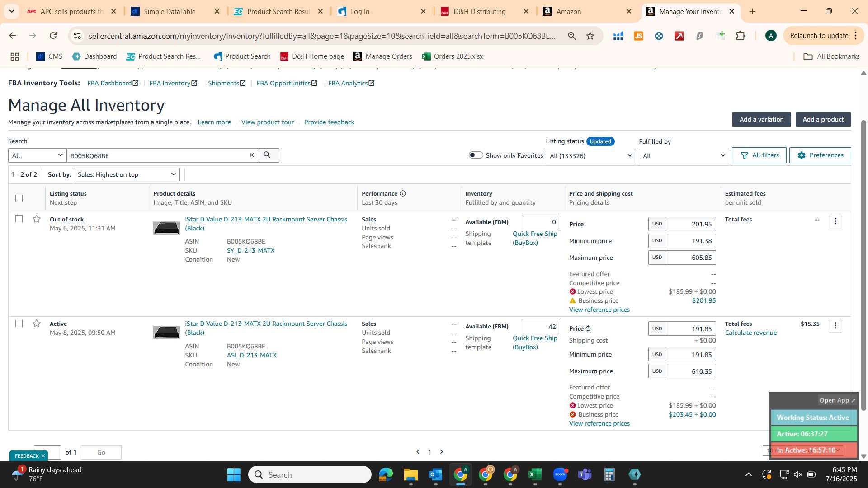Click the search magnifier button beside the search term

pyautogui.click(x=268, y=155)
